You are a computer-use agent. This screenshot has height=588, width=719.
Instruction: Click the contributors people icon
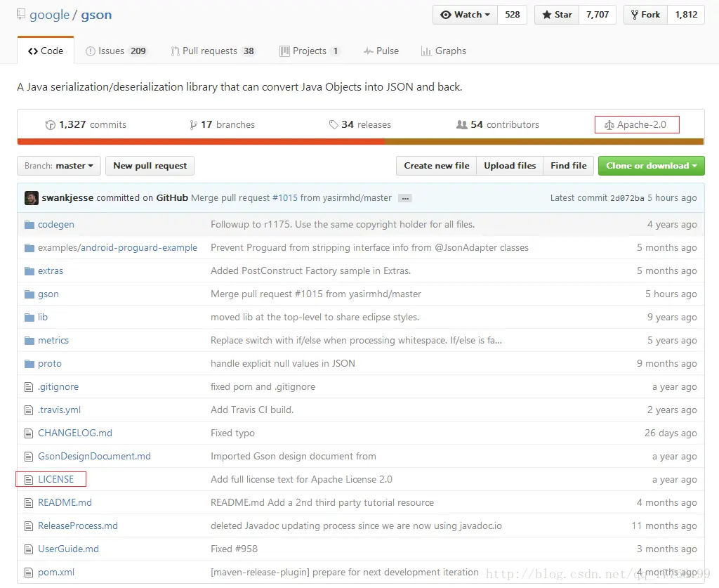tap(462, 124)
